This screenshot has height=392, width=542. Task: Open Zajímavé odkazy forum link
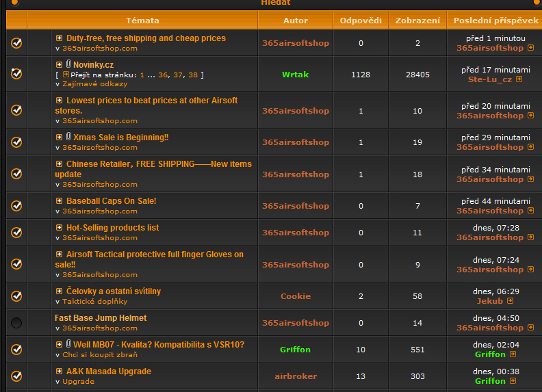tap(94, 83)
